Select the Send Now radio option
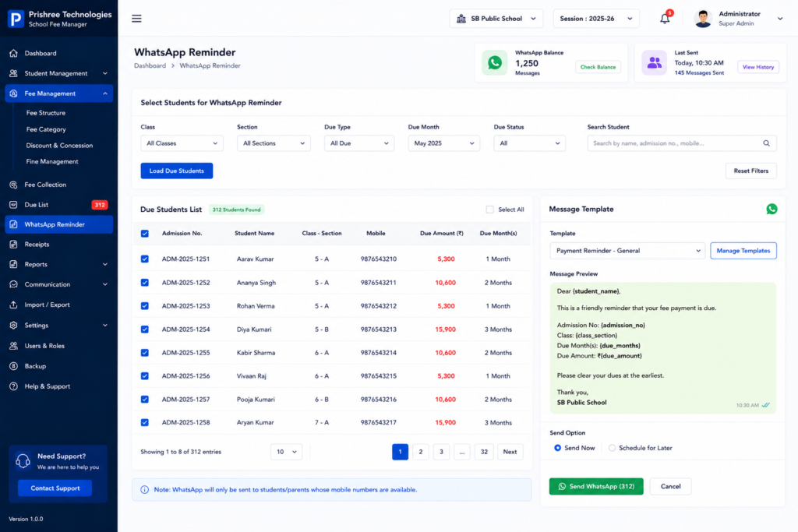The width and height of the screenshot is (798, 532). coord(557,448)
